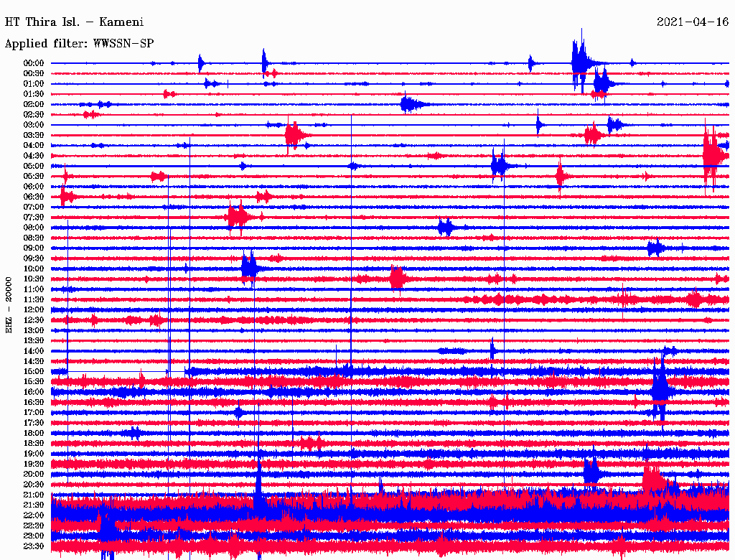Viewport: 735px width, 560px height.
Task: Click the 02:00 time label
Action: (x=34, y=104)
